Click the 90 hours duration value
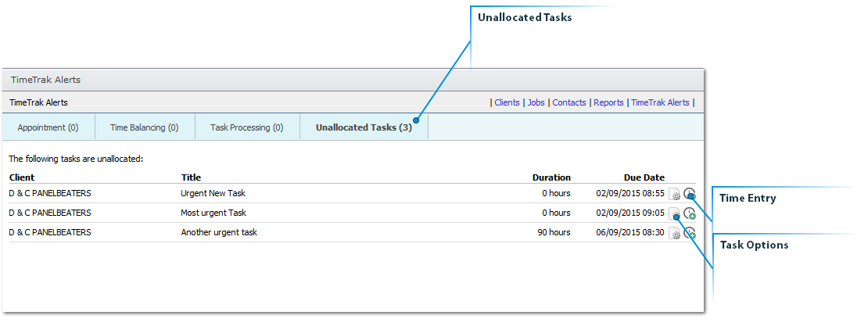 click(x=554, y=232)
